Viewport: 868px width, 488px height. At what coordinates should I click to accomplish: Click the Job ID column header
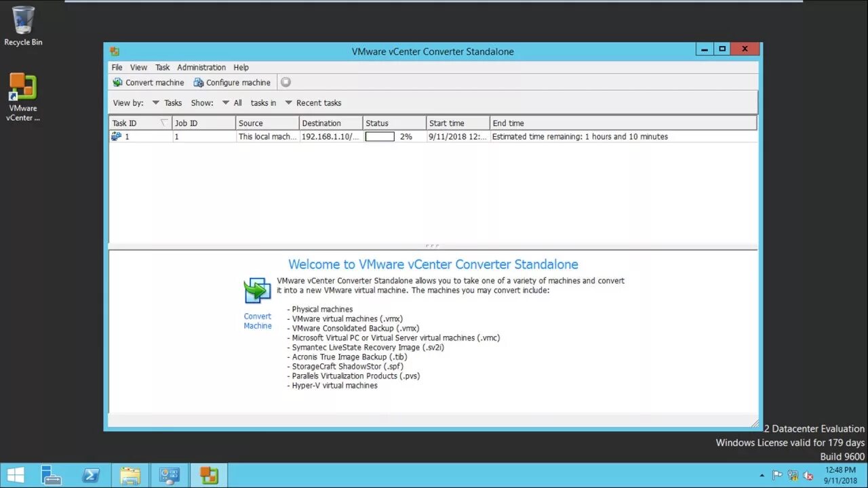[x=203, y=123]
